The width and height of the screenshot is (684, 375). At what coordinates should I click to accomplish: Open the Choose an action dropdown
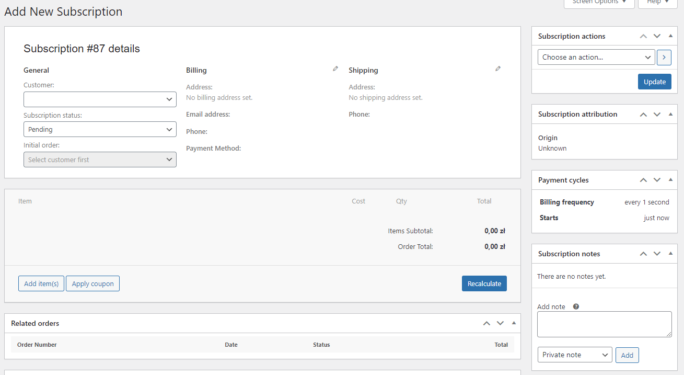click(596, 57)
